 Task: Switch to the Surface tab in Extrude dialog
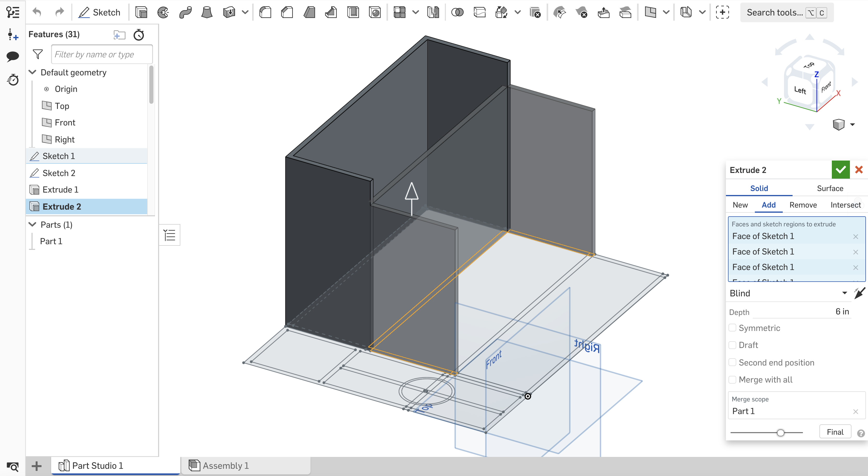[x=830, y=188]
